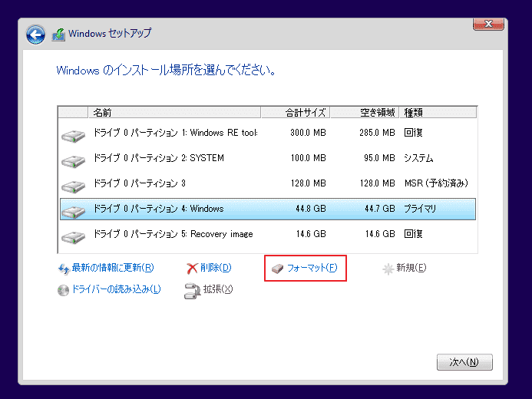
Task: Click the Windows セットアップ title text
Action: 110,34
